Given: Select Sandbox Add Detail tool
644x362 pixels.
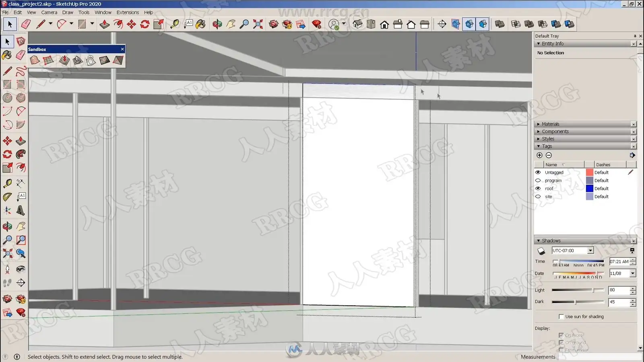Looking at the screenshot, I should 104,60.
